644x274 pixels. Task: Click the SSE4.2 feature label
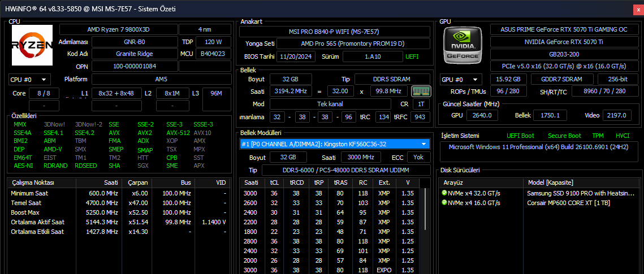(84, 133)
